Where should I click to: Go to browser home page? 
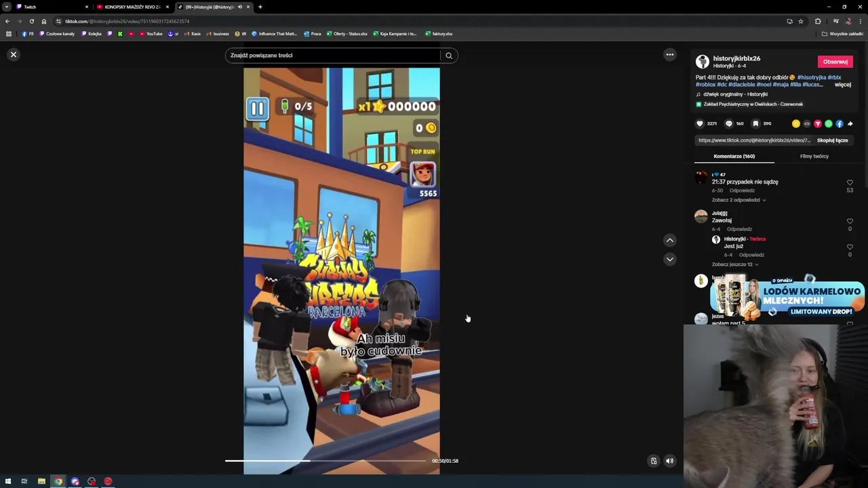(x=44, y=21)
